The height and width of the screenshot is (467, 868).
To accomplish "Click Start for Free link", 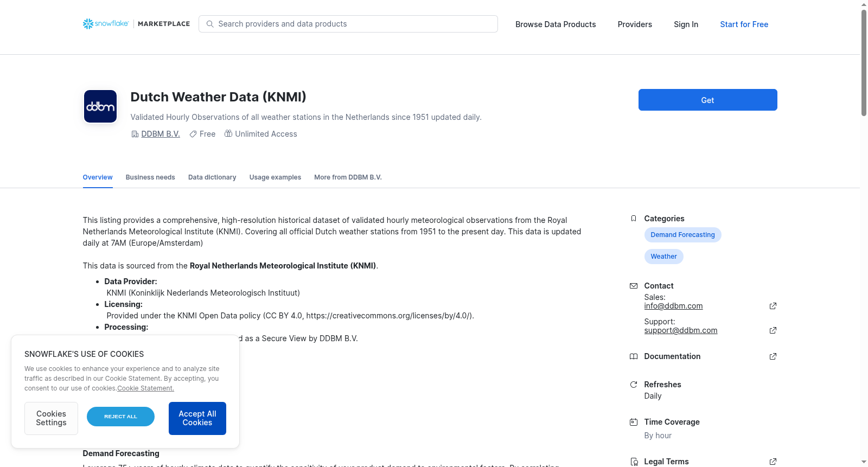I will click(x=744, y=24).
